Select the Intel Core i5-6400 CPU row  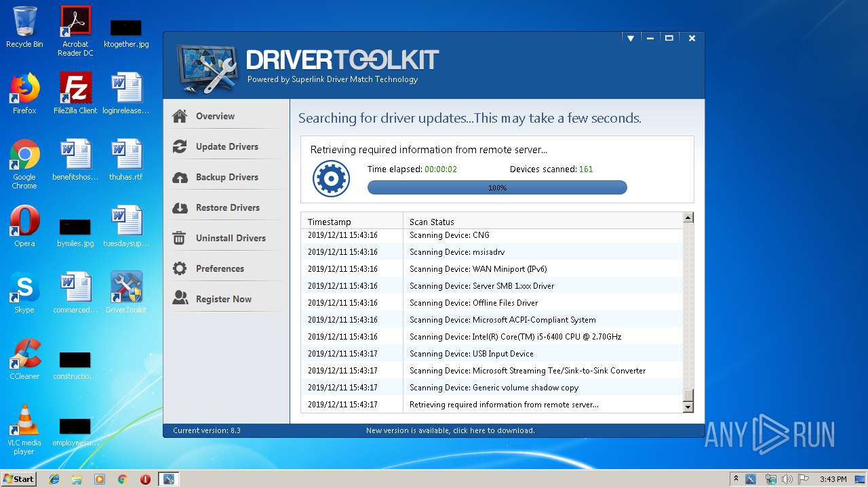(492, 337)
